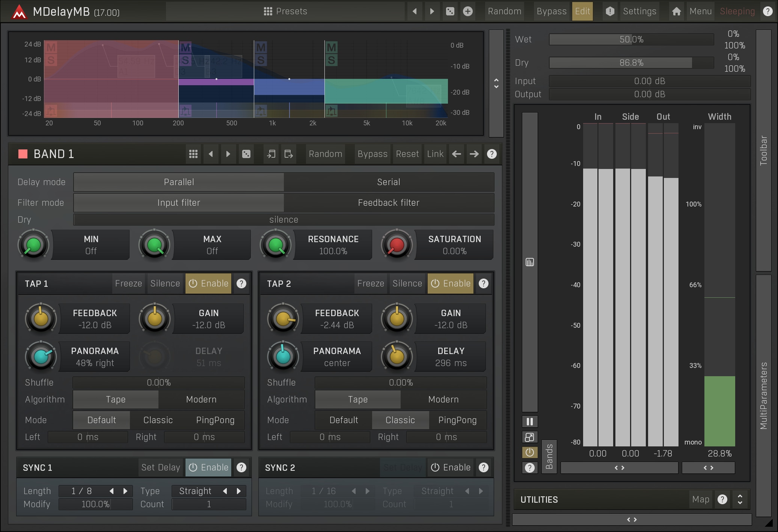
Task: Click Band 1 paste settings icon
Action: click(288, 154)
